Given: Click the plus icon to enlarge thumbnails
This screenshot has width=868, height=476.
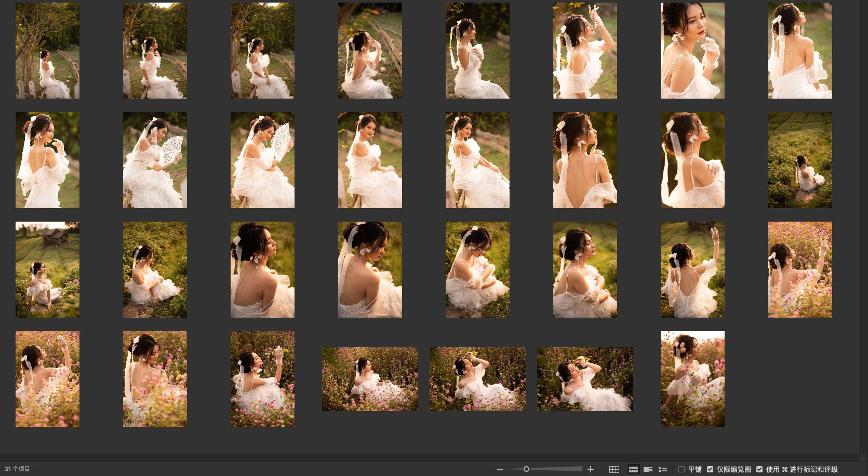Looking at the screenshot, I should point(590,469).
